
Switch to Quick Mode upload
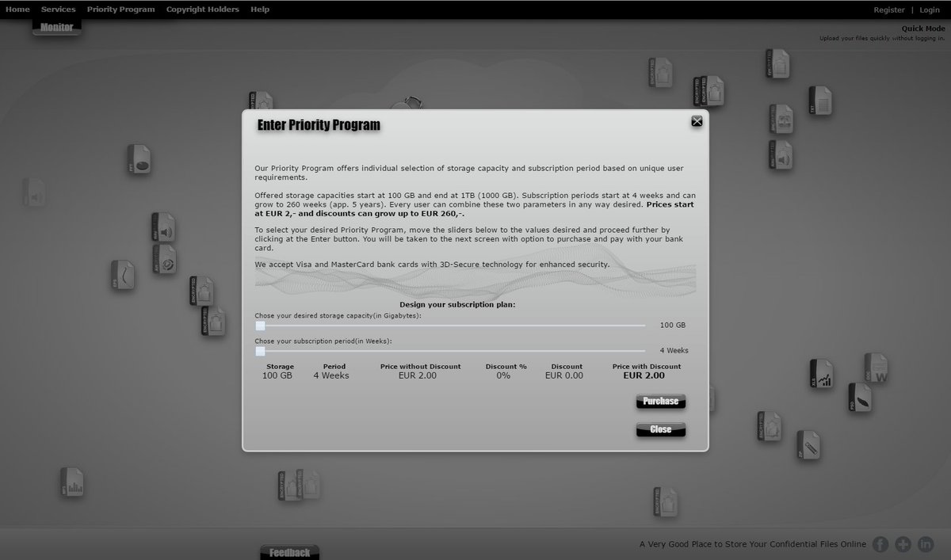[923, 29]
